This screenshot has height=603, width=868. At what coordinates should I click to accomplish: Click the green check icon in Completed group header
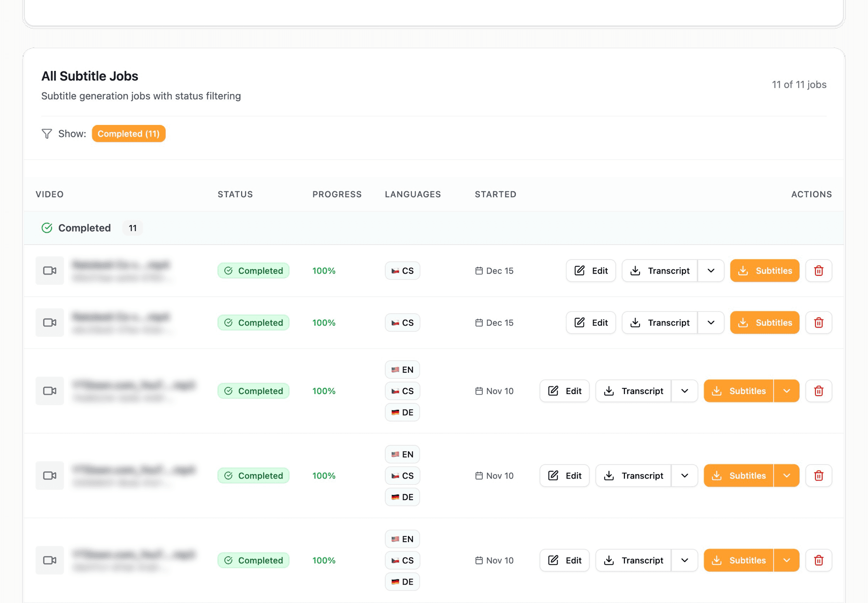pyautogui.click(x=47, y=228)
